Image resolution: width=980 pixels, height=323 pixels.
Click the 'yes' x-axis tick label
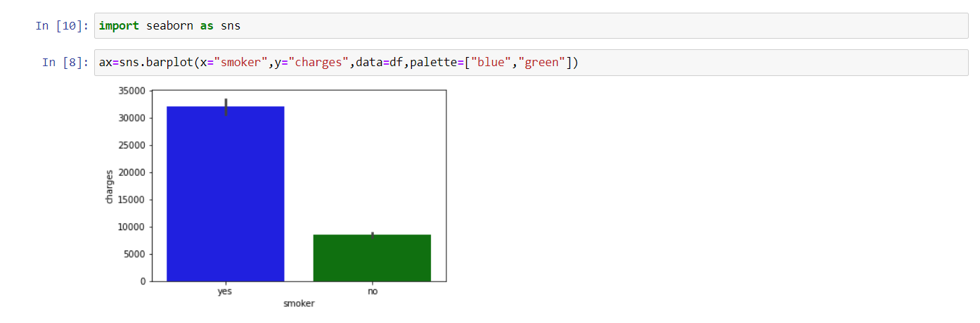click(226, 291)
